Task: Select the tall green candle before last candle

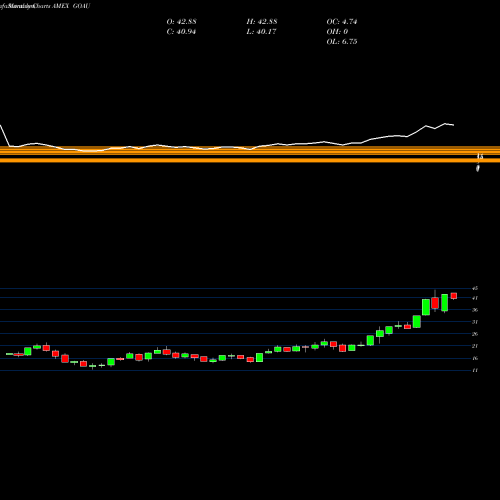Action: 444,303
